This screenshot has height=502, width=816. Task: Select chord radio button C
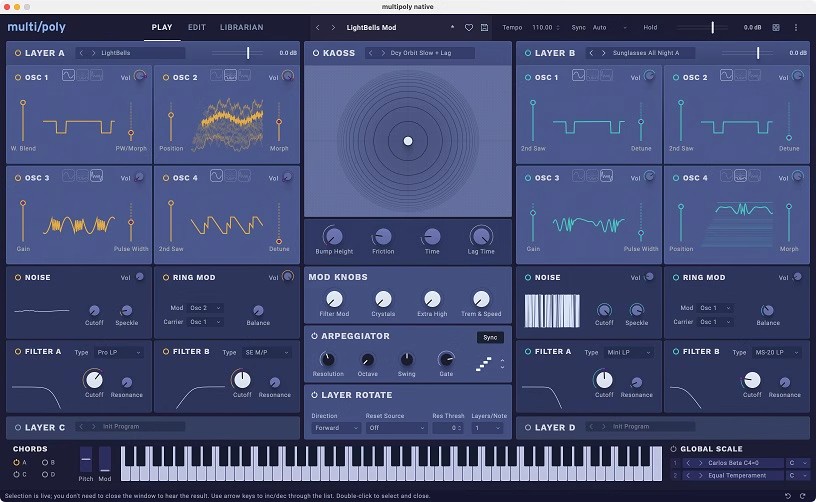[x=18, y=475]
